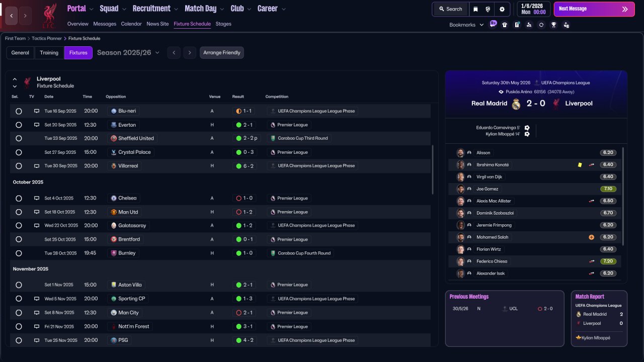Go to the previous season arrow
Screen dimensions: 644x362
[x=174, y=53]
